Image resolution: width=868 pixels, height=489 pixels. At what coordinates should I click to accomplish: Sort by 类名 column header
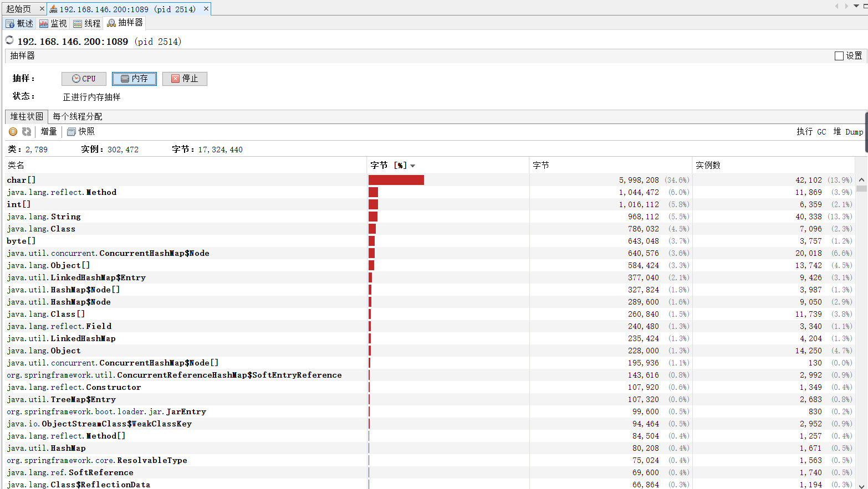coord(186,165)
